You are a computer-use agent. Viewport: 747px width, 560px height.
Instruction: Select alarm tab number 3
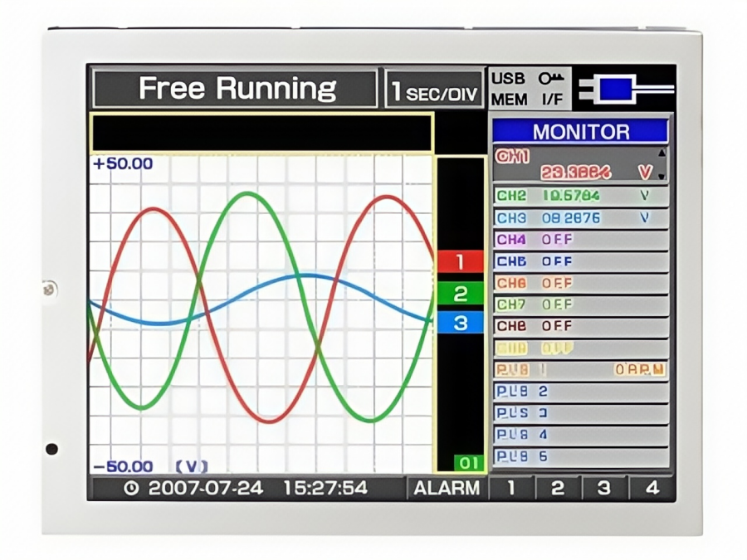pyautogui.click(x=603, y=488)
